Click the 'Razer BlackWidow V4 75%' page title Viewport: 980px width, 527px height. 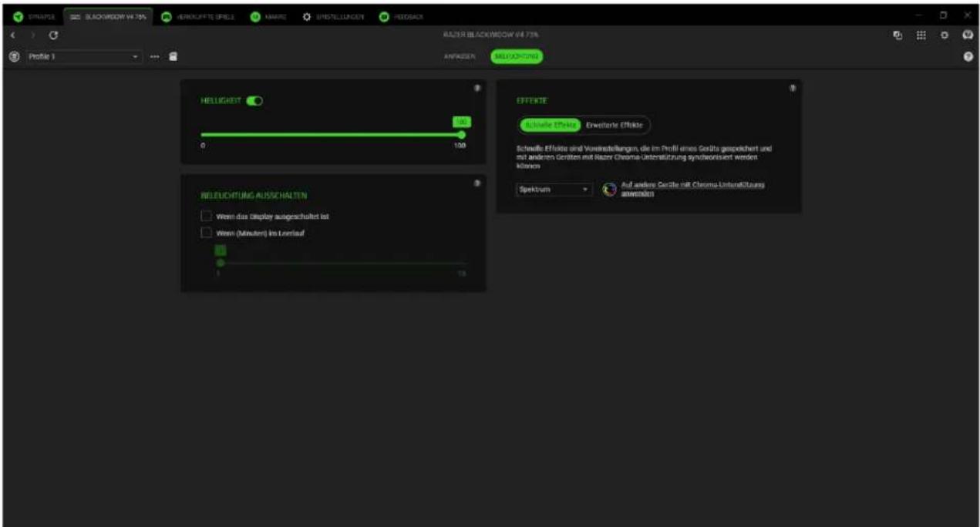click(490, 36)
